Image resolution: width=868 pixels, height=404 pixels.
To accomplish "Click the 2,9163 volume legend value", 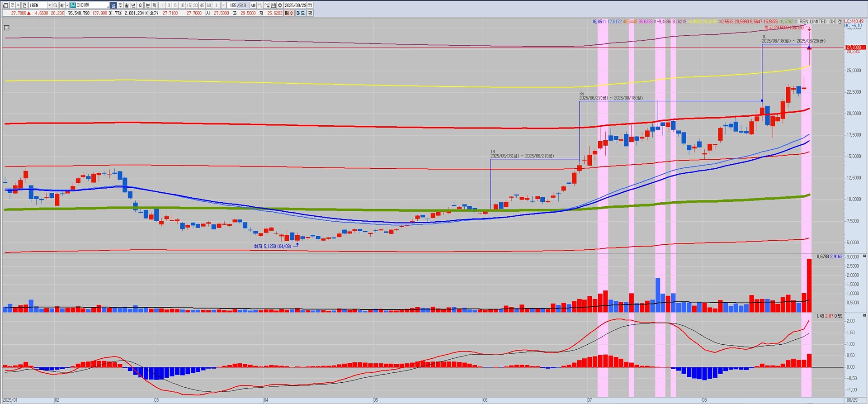I will coord(836,257).
